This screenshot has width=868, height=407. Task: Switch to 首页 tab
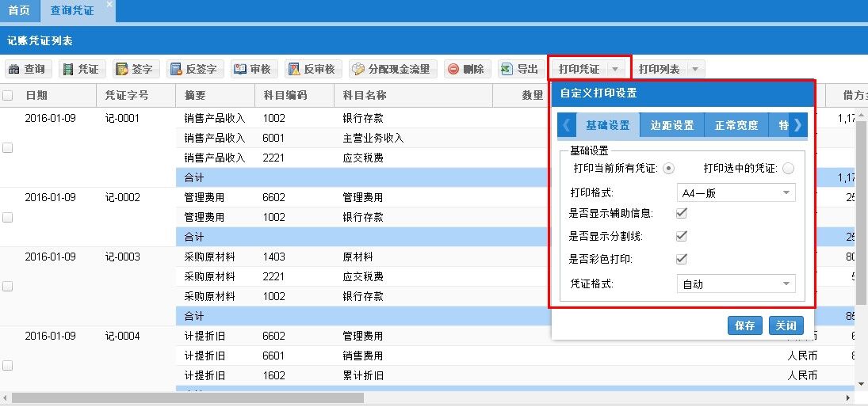coord(19,10)
